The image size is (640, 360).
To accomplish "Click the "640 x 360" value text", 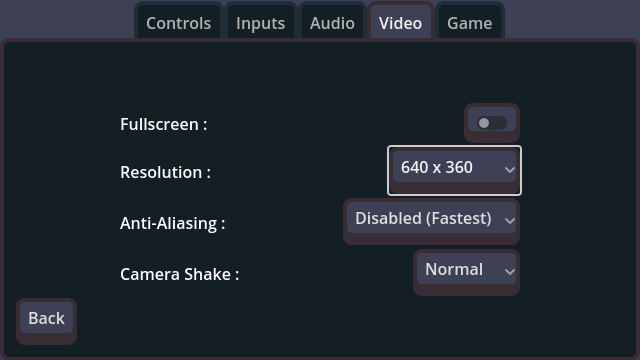I will tap(437, 167).
